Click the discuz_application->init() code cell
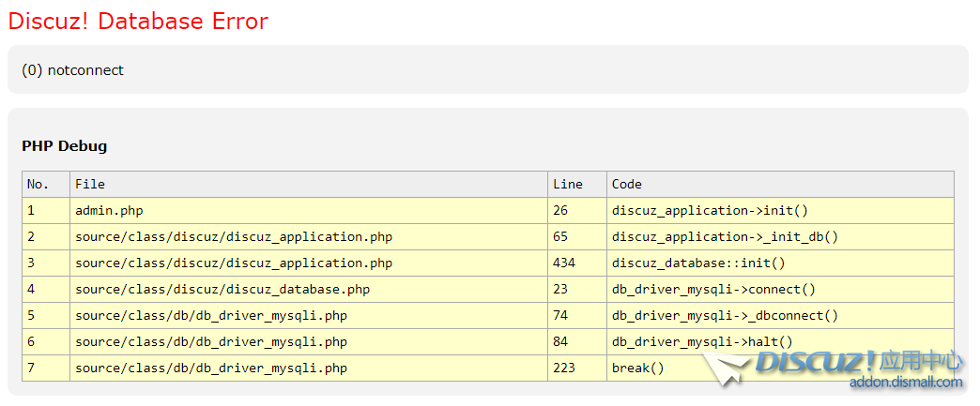This screenshot has width=980, height=406. pos(710,211)
